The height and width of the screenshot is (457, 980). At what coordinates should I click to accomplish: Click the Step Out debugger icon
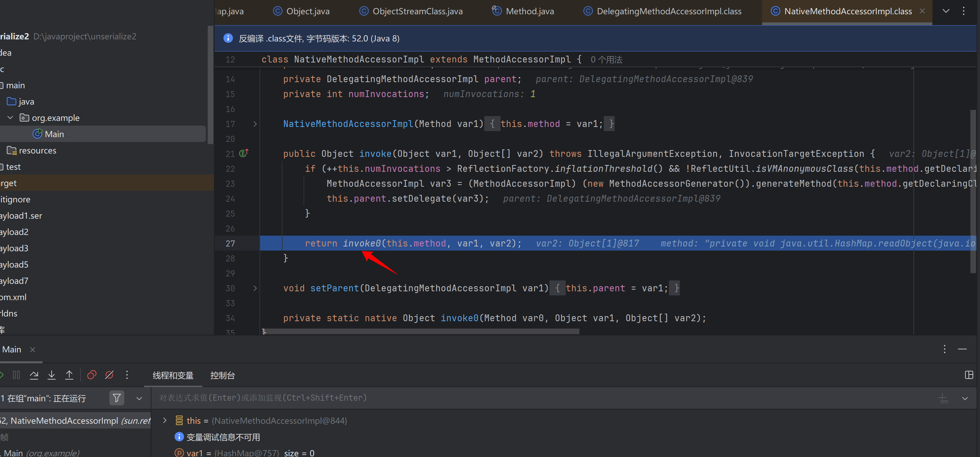coord(69,375)
